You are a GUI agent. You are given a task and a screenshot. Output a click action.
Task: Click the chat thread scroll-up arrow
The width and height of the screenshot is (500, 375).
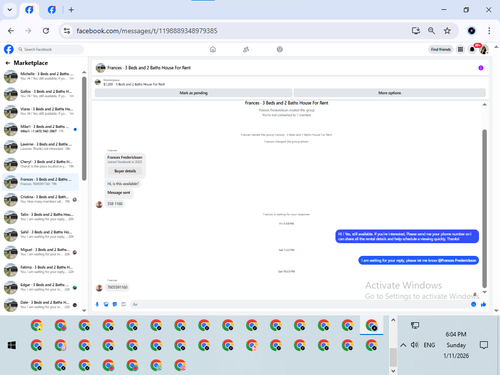[x=484, y=104]
